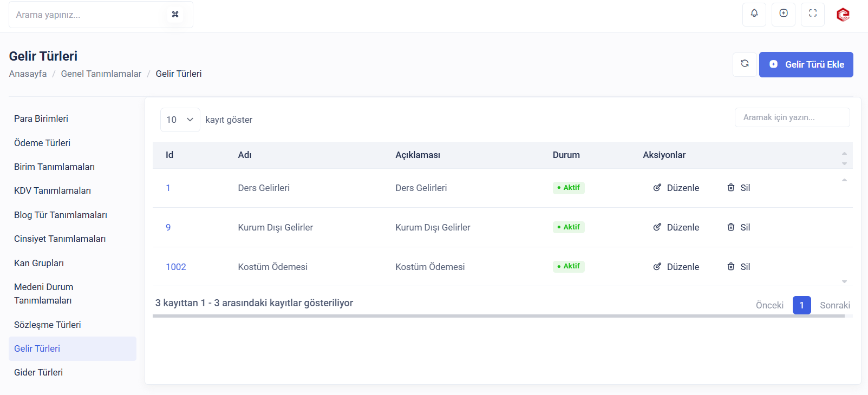This screenshot has width=868, height=395.
Task: Click the refresh list icon button
Action: click(745, 64)
